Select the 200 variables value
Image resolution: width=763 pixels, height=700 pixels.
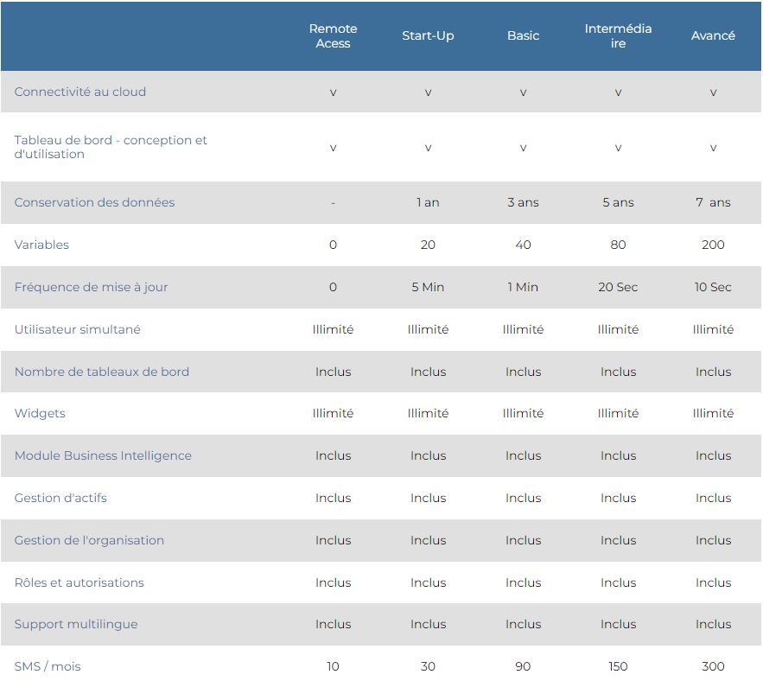pyautogui.click(x=713, y=245)
